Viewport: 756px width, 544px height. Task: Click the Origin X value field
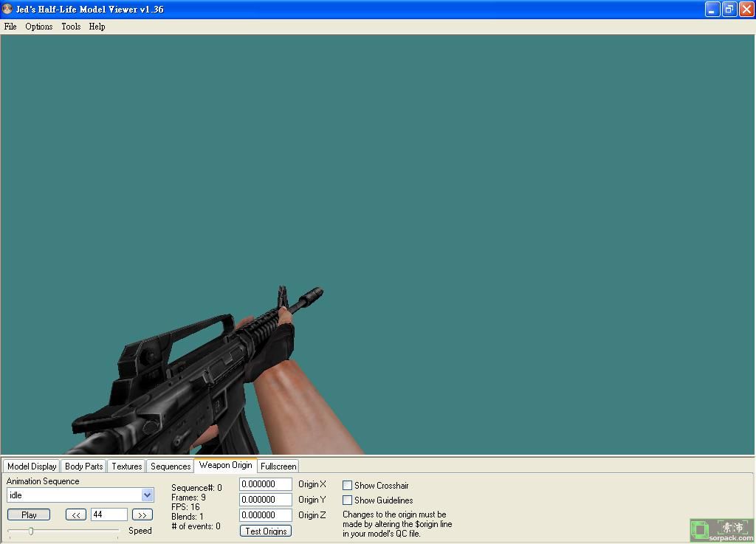pyautogui.click(x=266, y=484)
